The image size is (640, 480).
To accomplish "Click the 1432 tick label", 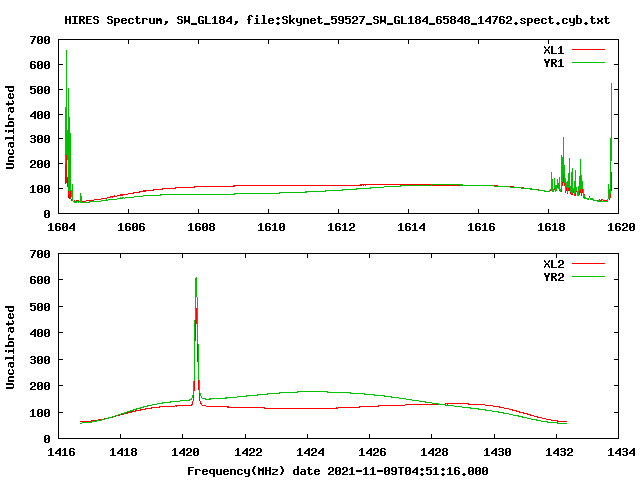I will (x=559, y=452).
